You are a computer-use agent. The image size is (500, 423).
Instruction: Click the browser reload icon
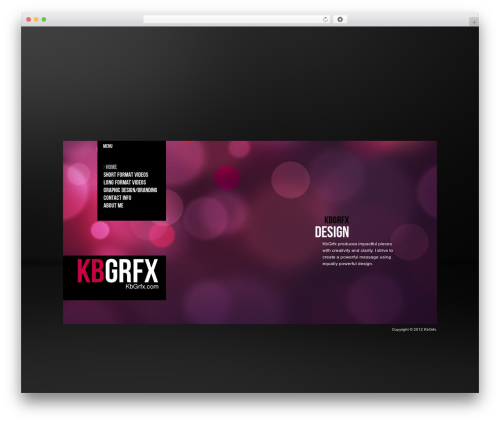[x=325, y=19]
